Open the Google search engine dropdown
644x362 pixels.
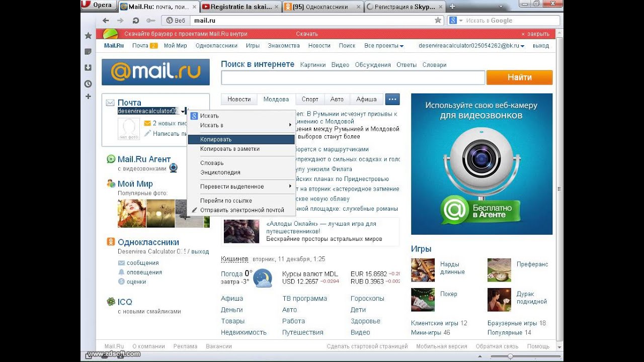456,21
